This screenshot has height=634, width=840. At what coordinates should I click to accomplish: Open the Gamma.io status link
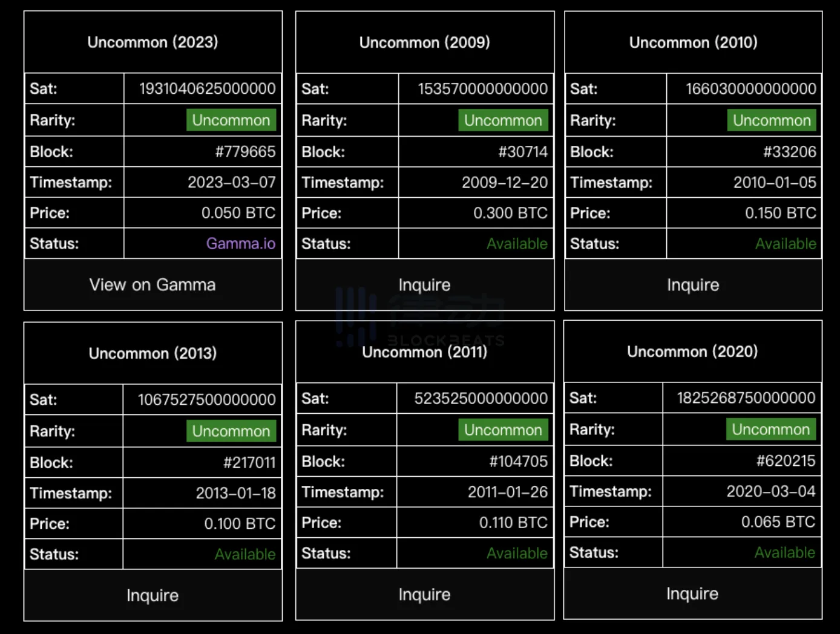pos(240,244)
